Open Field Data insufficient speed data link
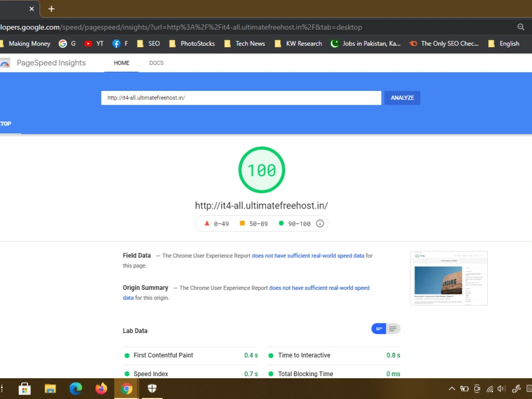Image resolution: width=532 pixels, height=399 pixels. coord(307,255)
